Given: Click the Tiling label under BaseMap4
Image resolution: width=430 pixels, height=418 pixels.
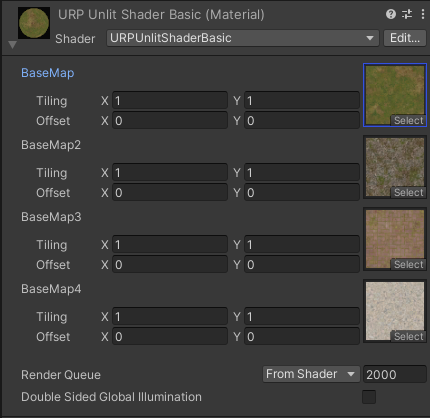Looking at the screenshot, I should coord(52,317).
